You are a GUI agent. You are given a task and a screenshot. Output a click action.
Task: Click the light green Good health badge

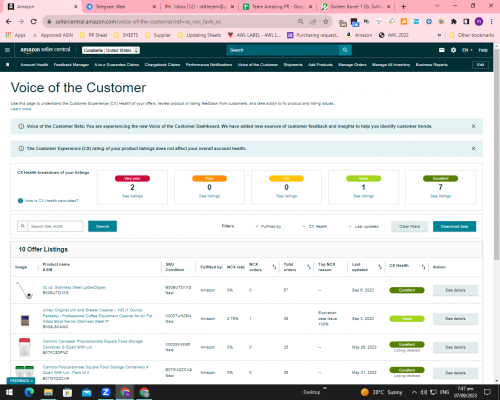tap(363, 179)
